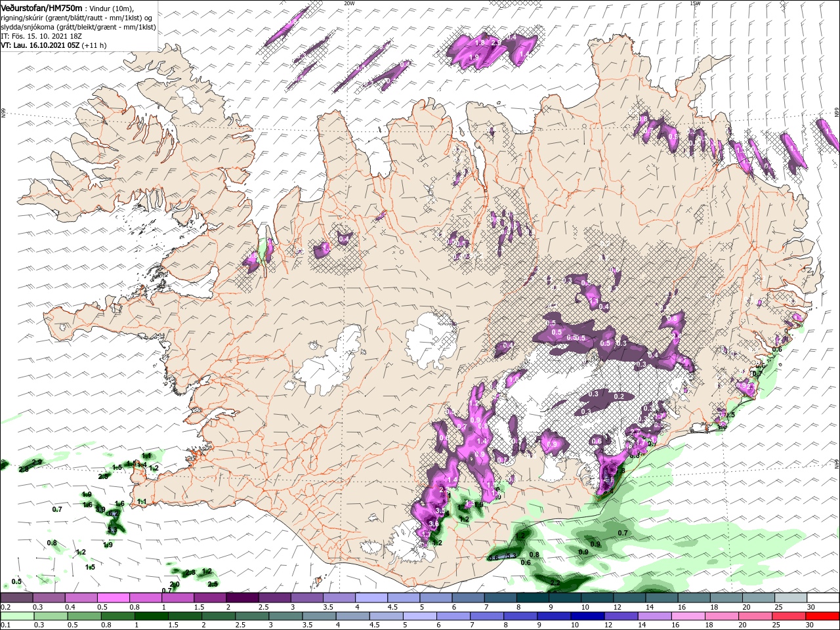Screen dimensions: 840x630
Task: Click the dark navy 10 swatch in the lower rain legend
Action: [587, 616]
